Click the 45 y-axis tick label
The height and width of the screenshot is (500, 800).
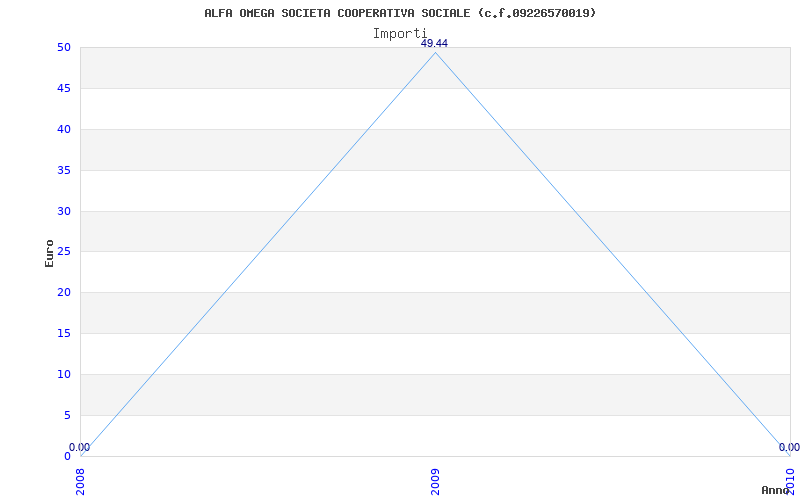click(64, 88)
